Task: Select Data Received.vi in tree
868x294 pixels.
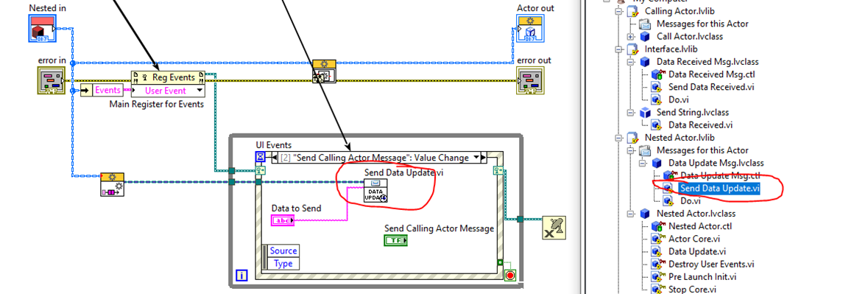Action: [x=700, y=125]
